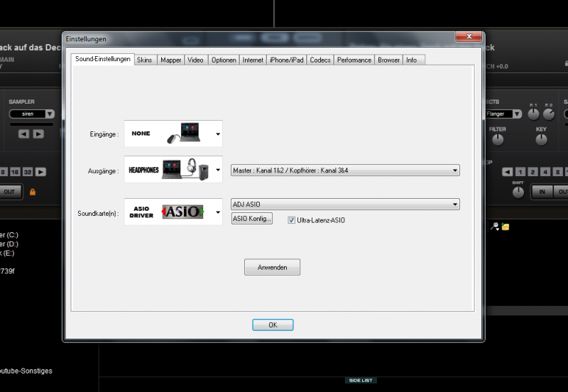Click the FILTER knob
Image resolution: width=568 pixels, height=392 pixels.
click(497, 140)
